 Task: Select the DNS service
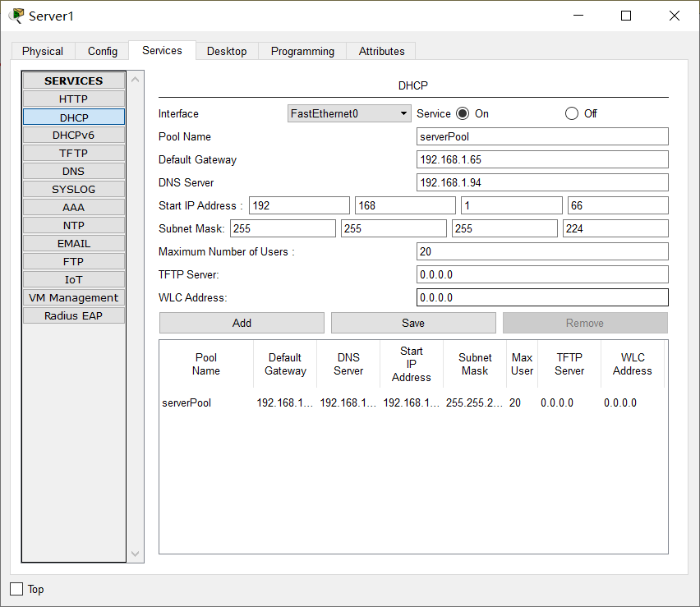click(x=74, y=171)
